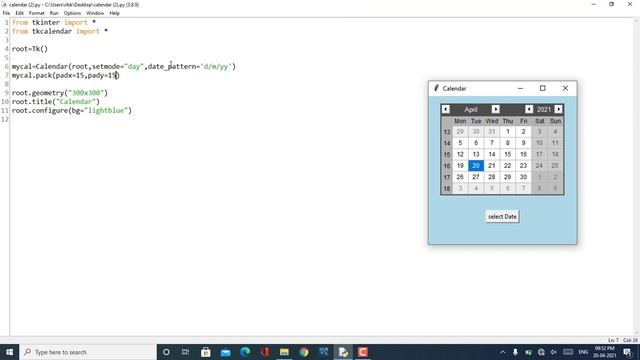The width and height of the screenshot is (640, 360).
Task: Click the select Date button
Action: 502,216
